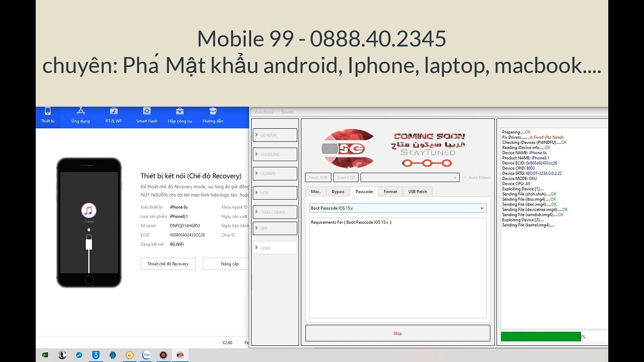Click the green monitor taskbar icon

[x=45, y=355]
